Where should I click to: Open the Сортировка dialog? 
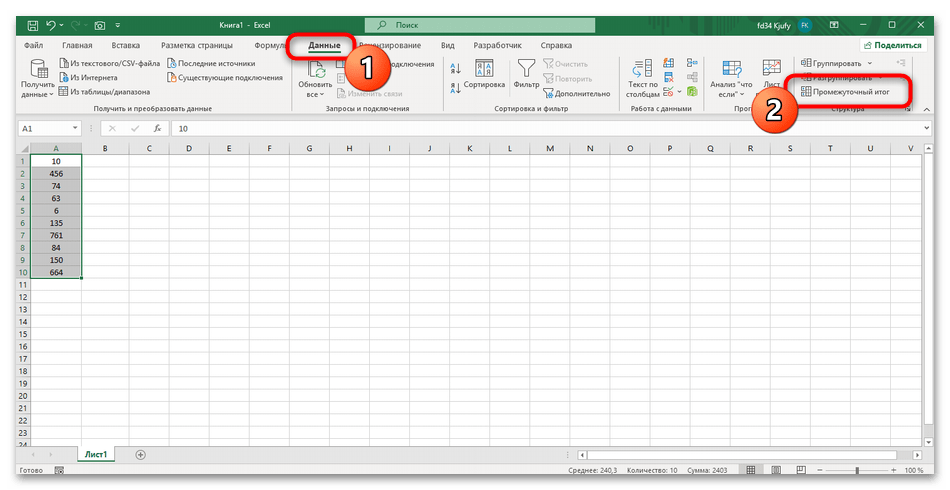[484, 74]
